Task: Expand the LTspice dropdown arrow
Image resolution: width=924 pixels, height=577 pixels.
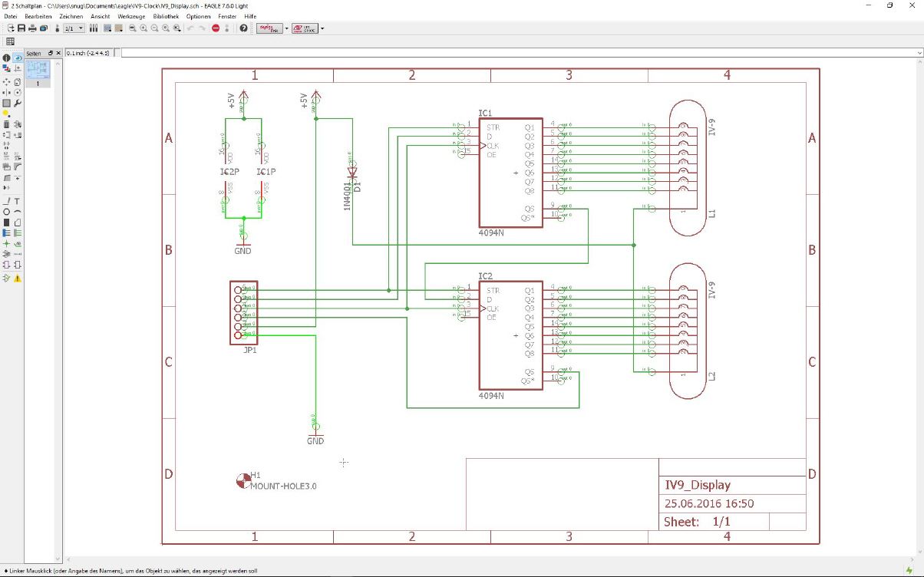Action: [x=322, y=28]
